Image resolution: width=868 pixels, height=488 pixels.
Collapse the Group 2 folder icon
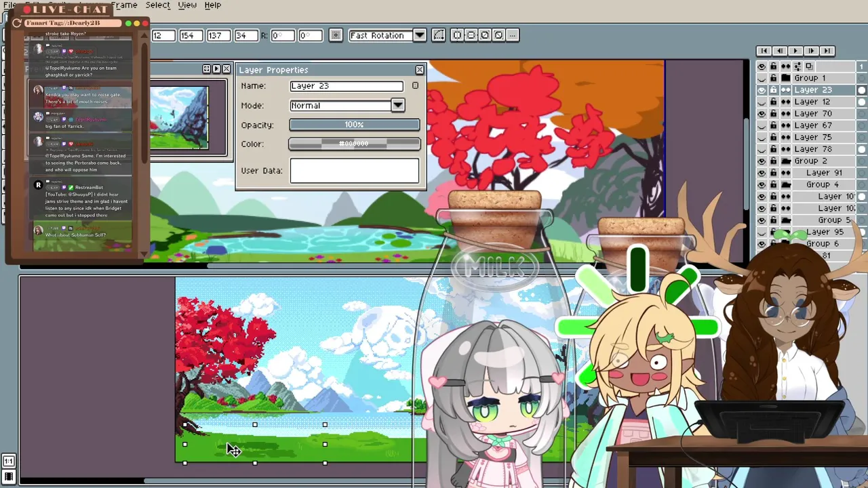[785, 161]
